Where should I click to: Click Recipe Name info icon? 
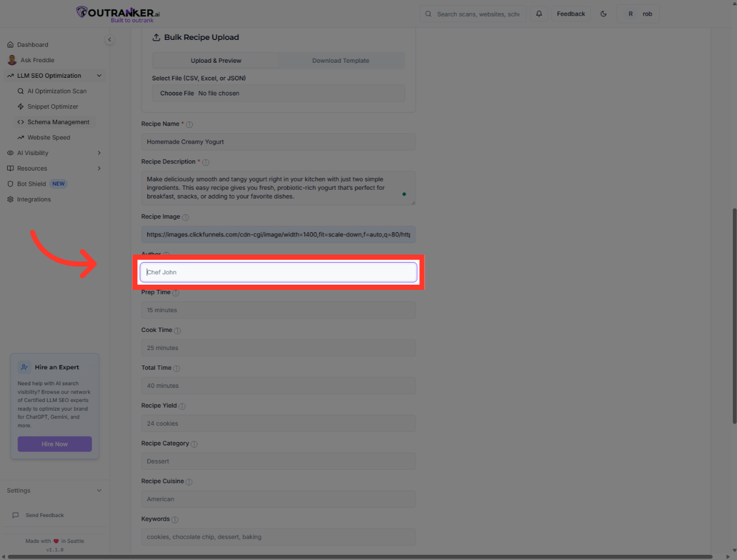click(x=189, y=124)
